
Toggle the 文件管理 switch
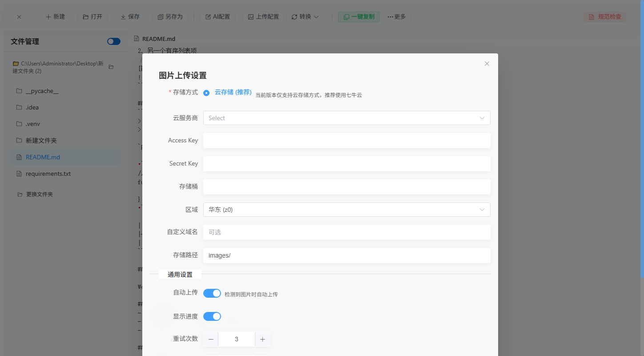(114, 41)
